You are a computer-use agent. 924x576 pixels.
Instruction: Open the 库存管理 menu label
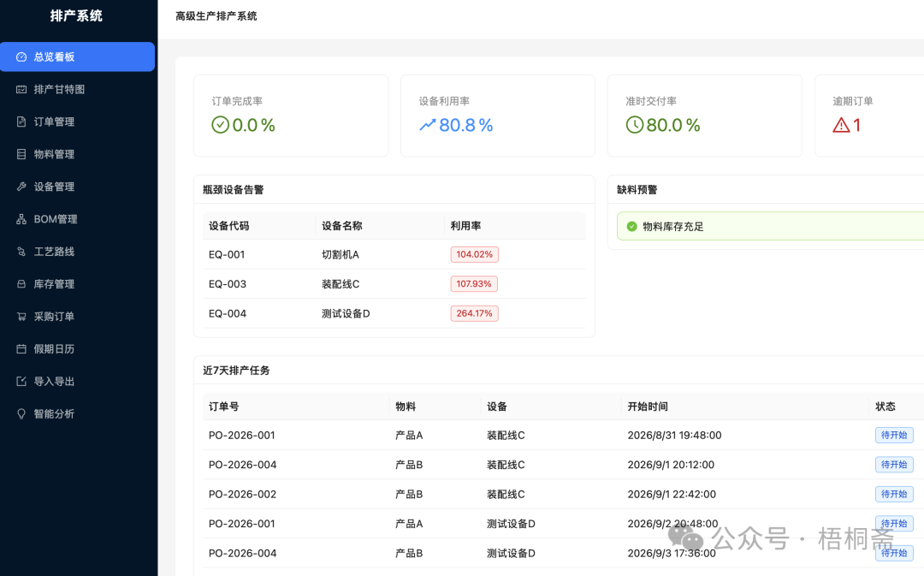pos(54,284)
